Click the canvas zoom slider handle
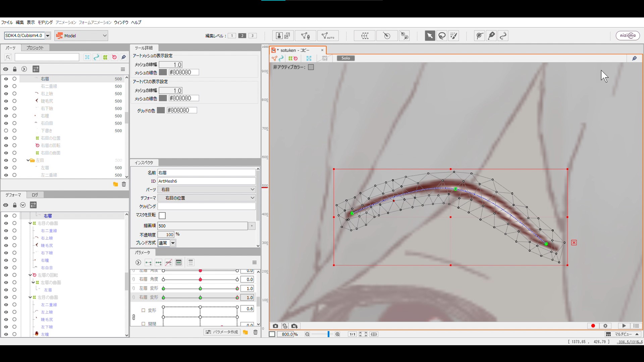The height and width of the screenshot is (362, 644). [x=328, y=334]
